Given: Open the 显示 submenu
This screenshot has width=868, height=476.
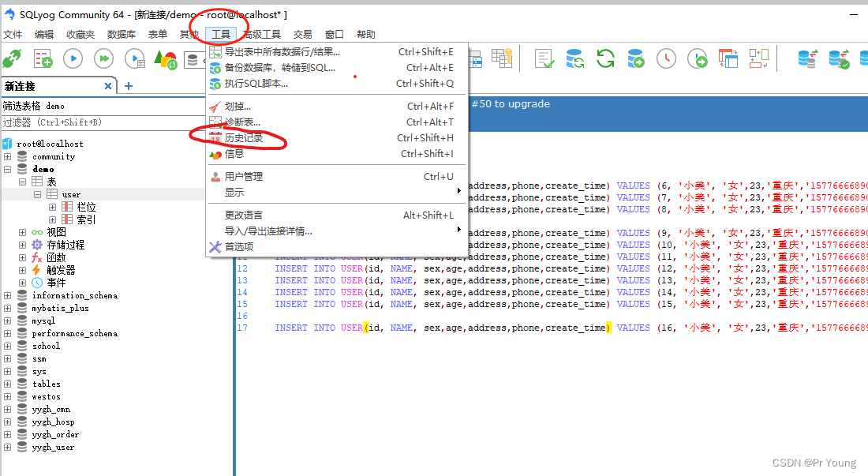Looking at the screenshot, I should [x=337, y=192].
